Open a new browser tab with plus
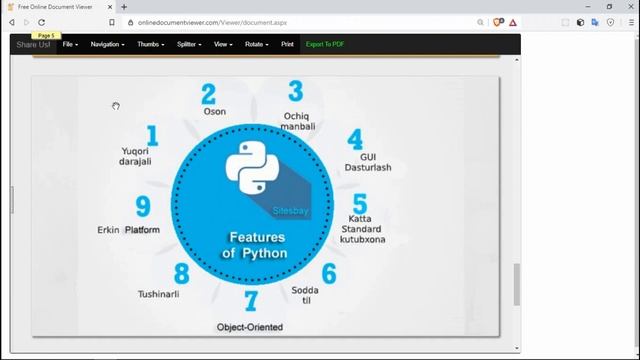The height and width of the screenshot is (360, 640). click(124, 7)
